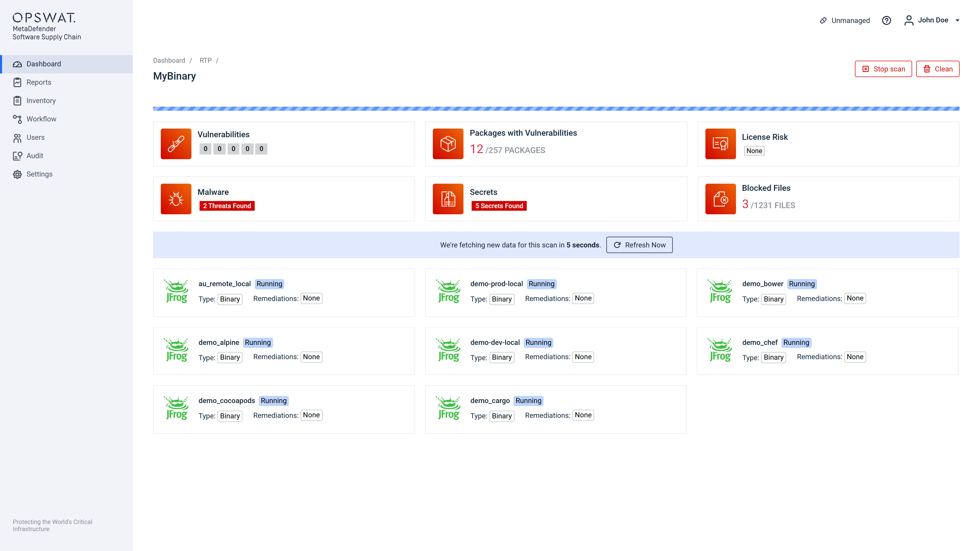Click Running badge of demo-prod-local

[541, 284]
